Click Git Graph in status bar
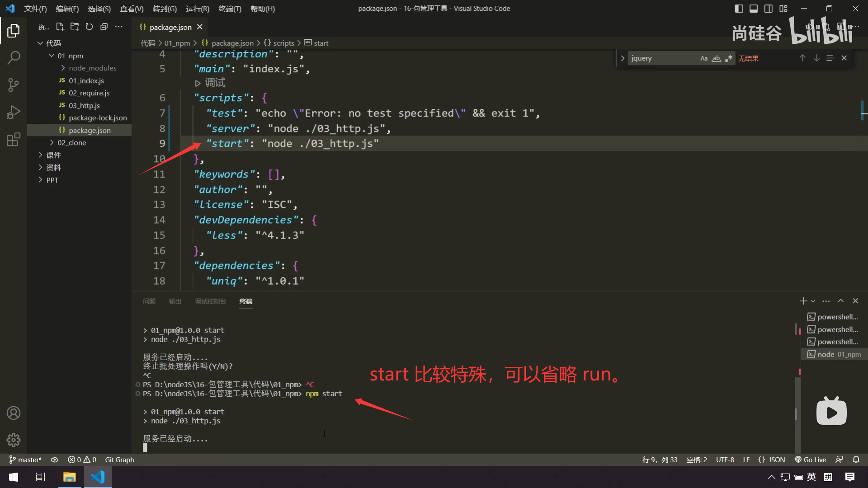The image size is (868, 488). coord(119,460)
